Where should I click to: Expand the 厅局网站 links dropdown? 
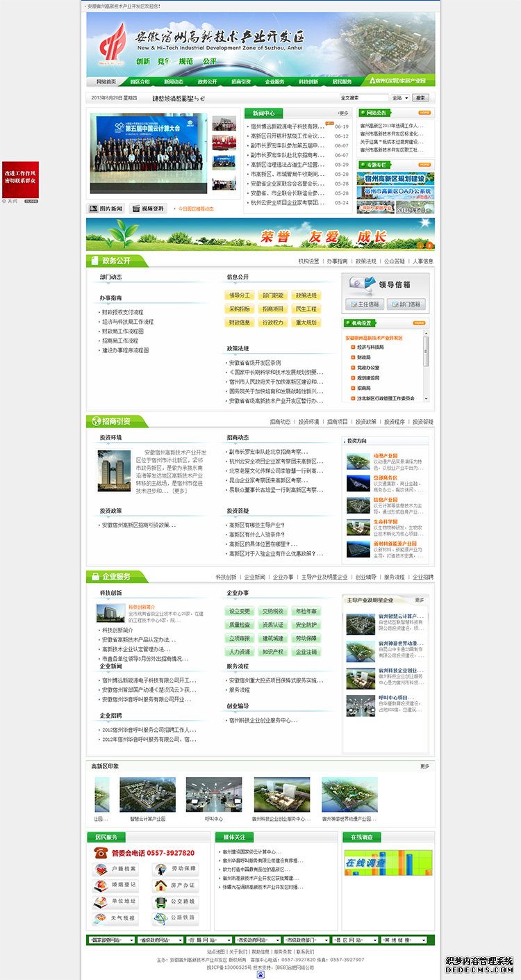[x=208, y=940]
